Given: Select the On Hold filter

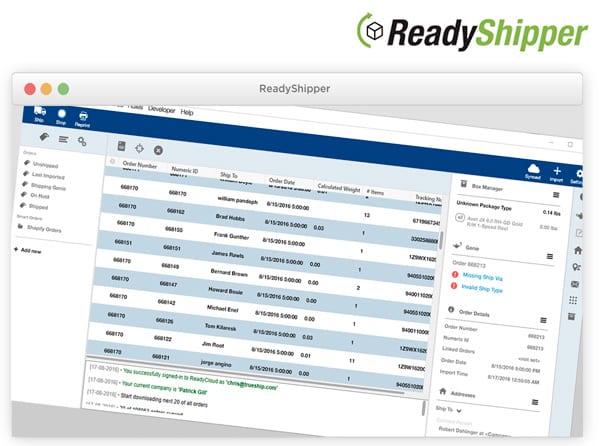Looking at the screenshot, I should pyautogui.click(x=40, y=196).
